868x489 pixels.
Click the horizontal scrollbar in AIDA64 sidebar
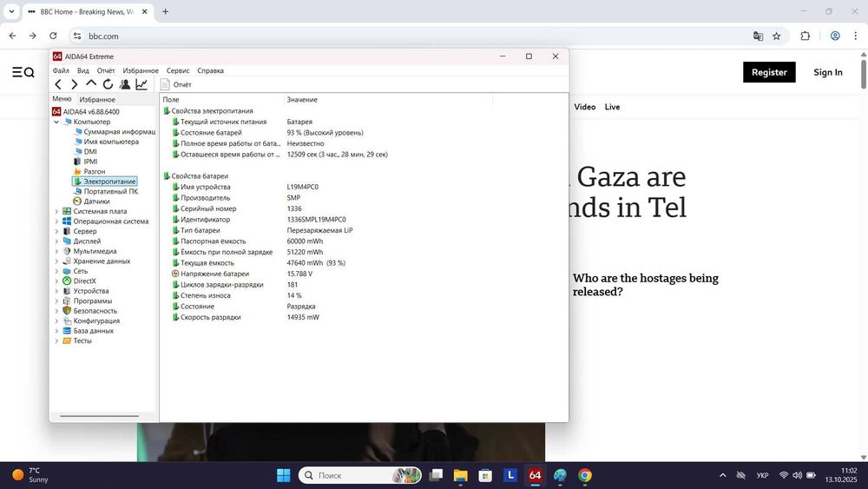click(x=99, y=416)
